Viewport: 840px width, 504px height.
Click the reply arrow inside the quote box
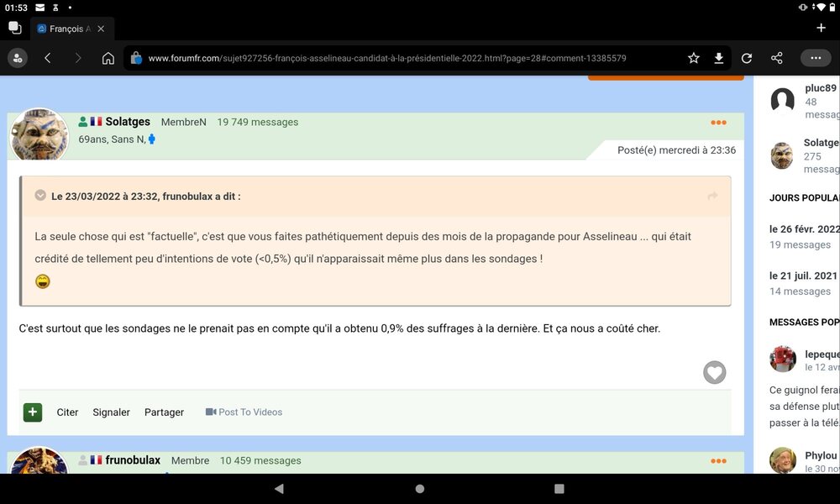[712, 195]
